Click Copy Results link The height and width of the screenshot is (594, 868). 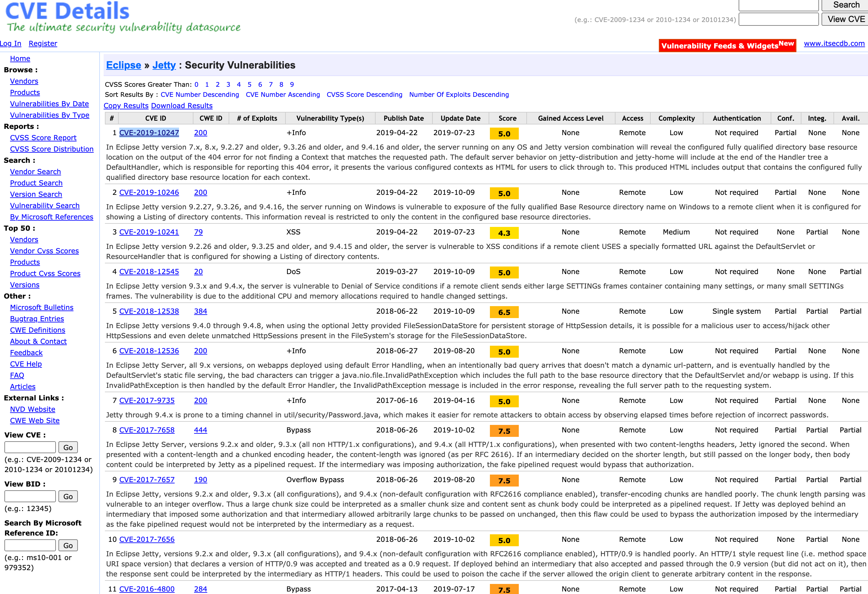126,106
